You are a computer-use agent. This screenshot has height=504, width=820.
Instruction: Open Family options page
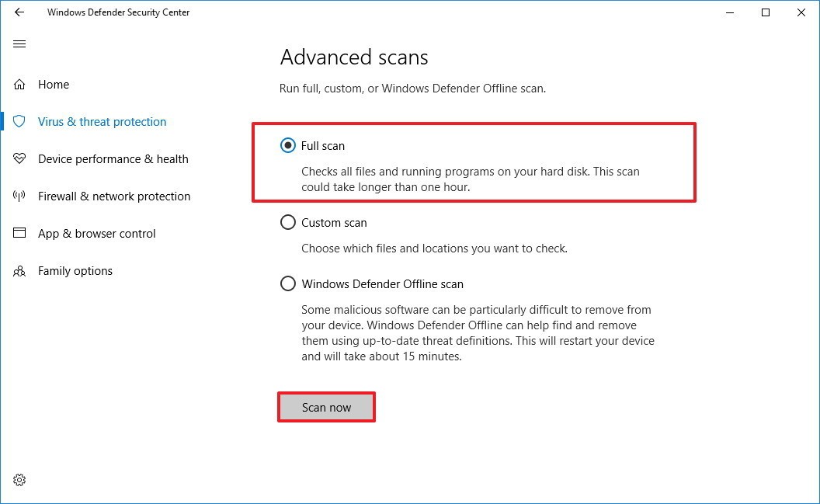pos(75,271)
